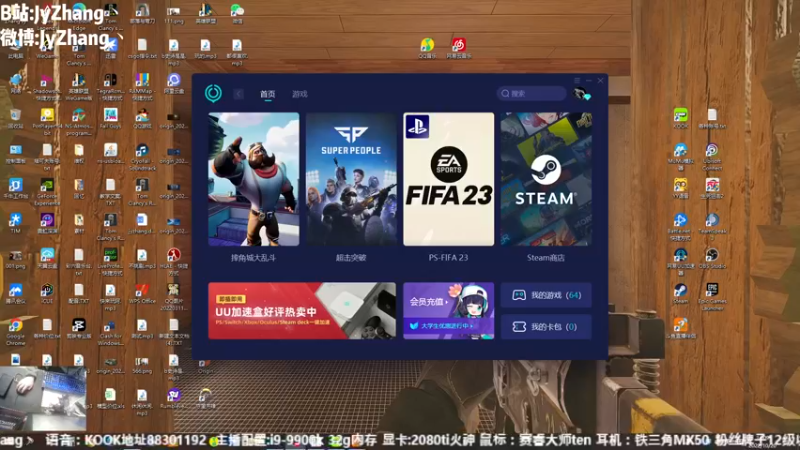Switch to the 游戏 tab

pyautogui.click(x=299, y=94)
